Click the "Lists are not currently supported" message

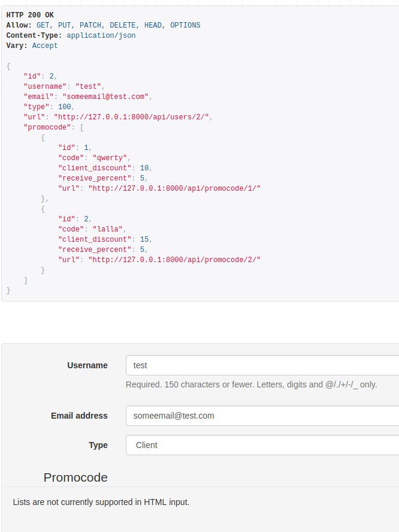point(101,502)
